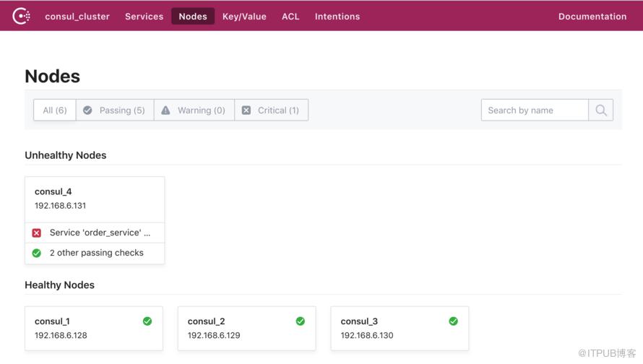The height and width of the screenshot is (364, 643).
Task: Click IP address 192.168.6.128
Action: pyautogui.click(x=61, y=335)
